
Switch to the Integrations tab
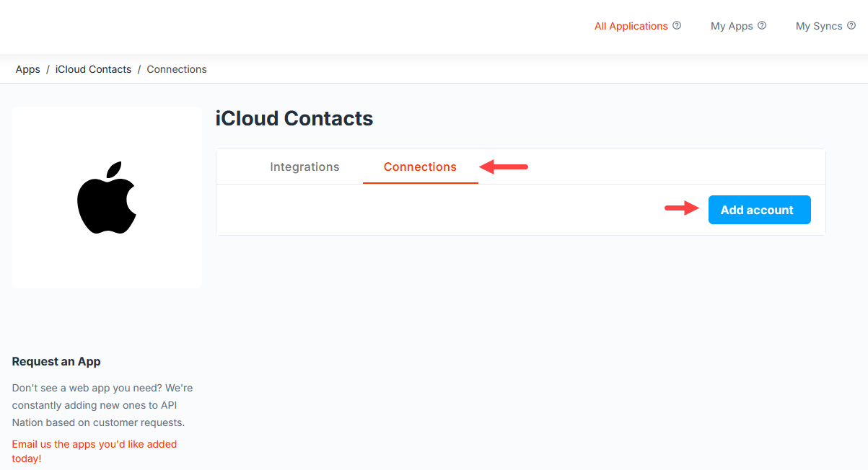304,167
